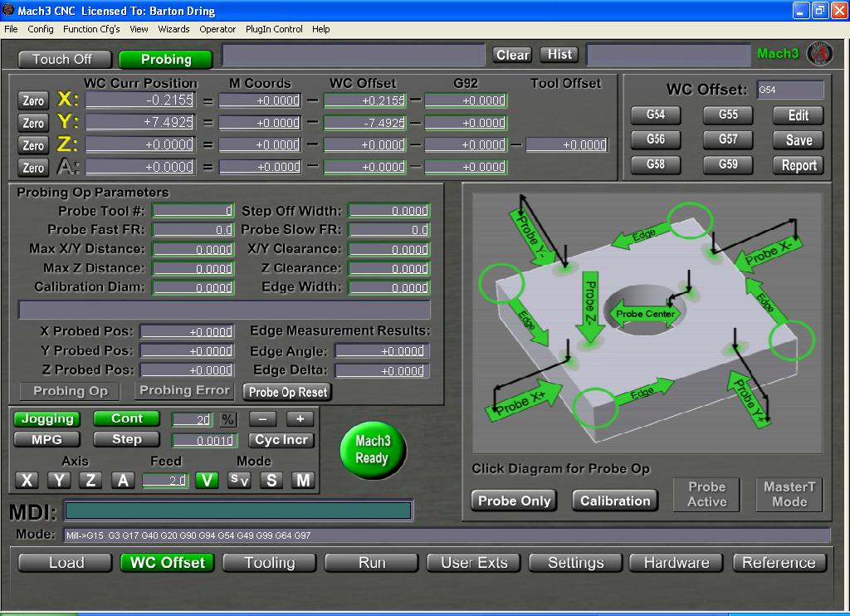Click the Probe Center arrow in hole
This screenshot has width=850, height=616.
click(646, 314)
